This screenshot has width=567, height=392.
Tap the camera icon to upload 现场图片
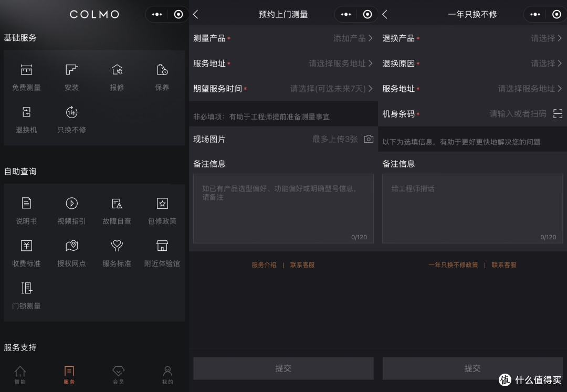(x=368, y=139)
